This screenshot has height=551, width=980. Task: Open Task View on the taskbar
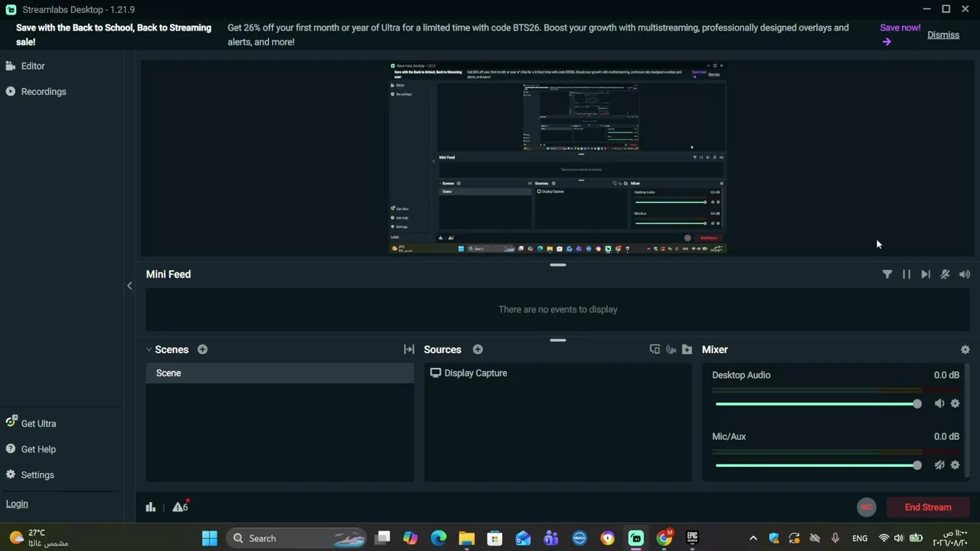383,539
